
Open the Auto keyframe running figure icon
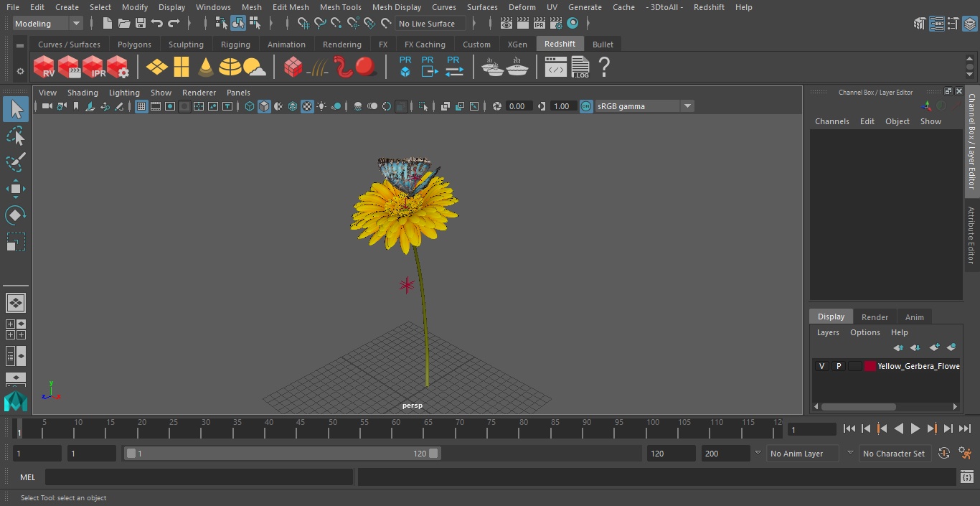pyautogui.click(x=965, y=453)
